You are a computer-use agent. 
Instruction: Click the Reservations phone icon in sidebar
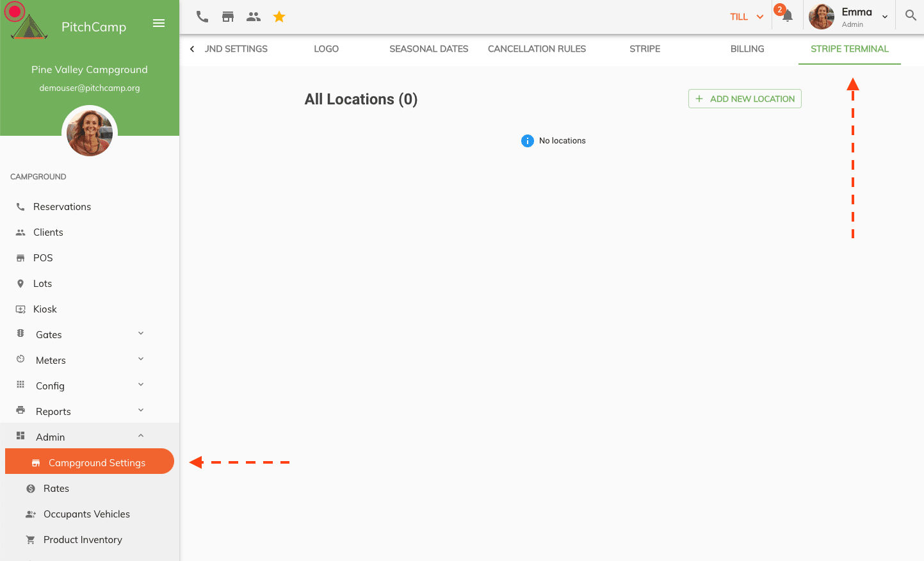coord(20,207)
